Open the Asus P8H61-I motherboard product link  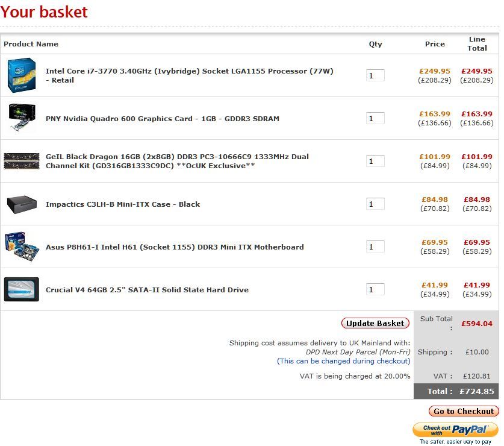coord(175,247)
